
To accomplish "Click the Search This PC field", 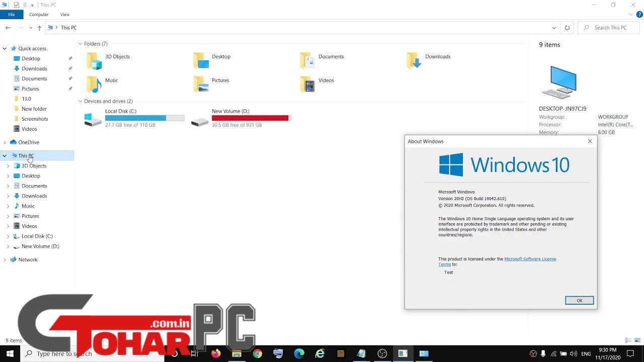I will pos(609,28).
